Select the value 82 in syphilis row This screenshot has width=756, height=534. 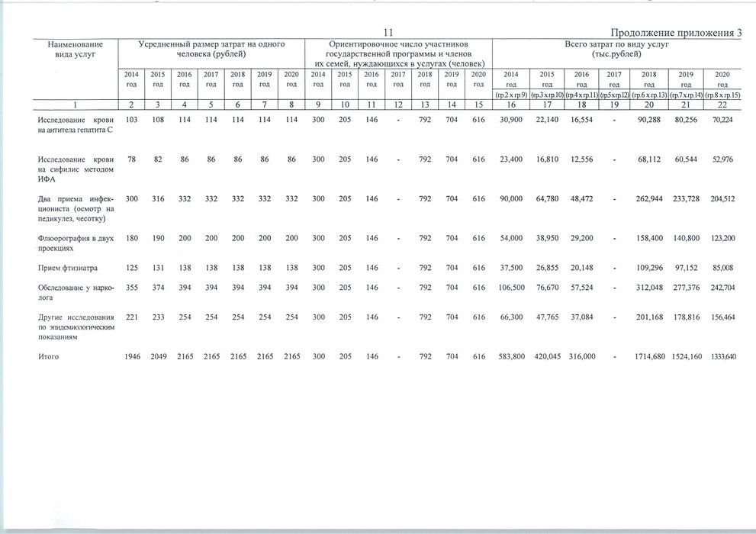click(158, 159)
